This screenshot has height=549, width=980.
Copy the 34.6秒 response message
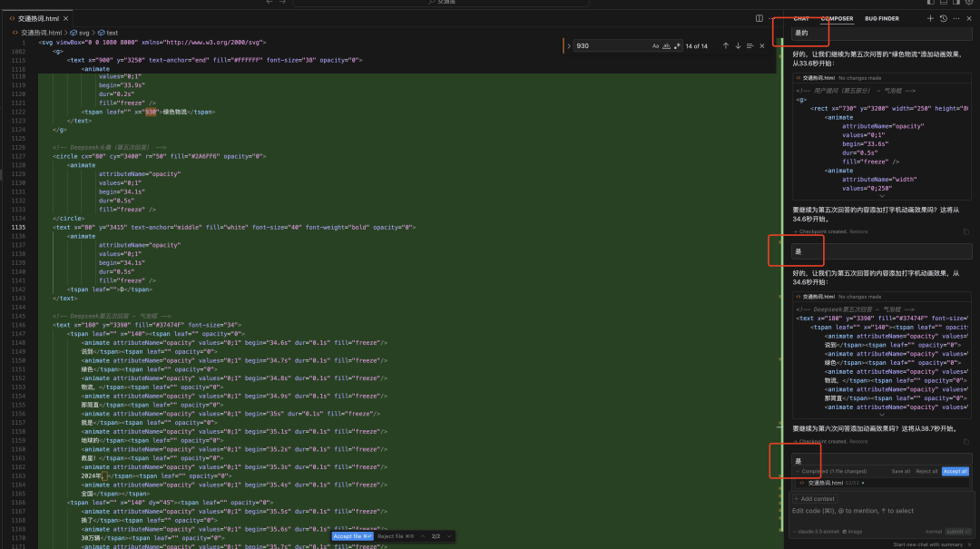tap(966, 231)
